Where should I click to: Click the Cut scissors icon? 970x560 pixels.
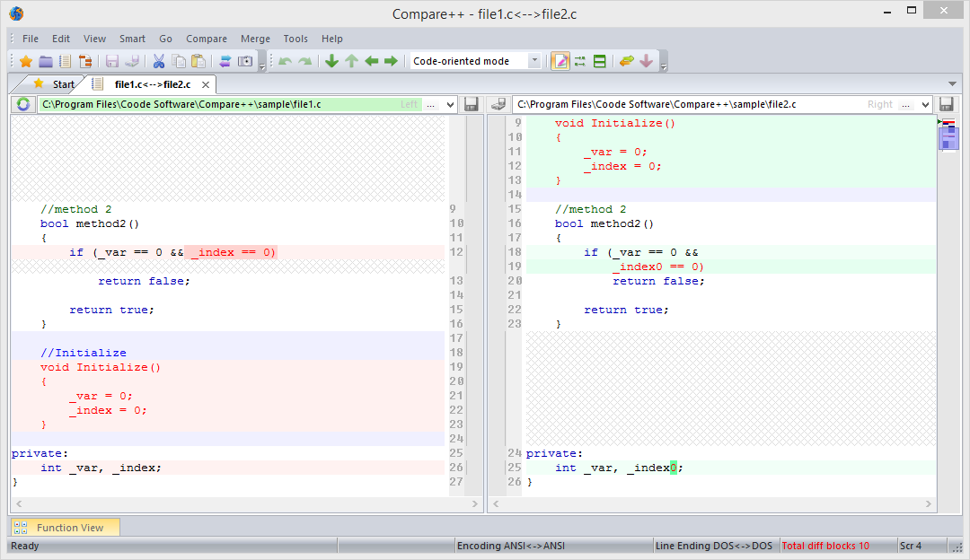(x=158, y=61)
